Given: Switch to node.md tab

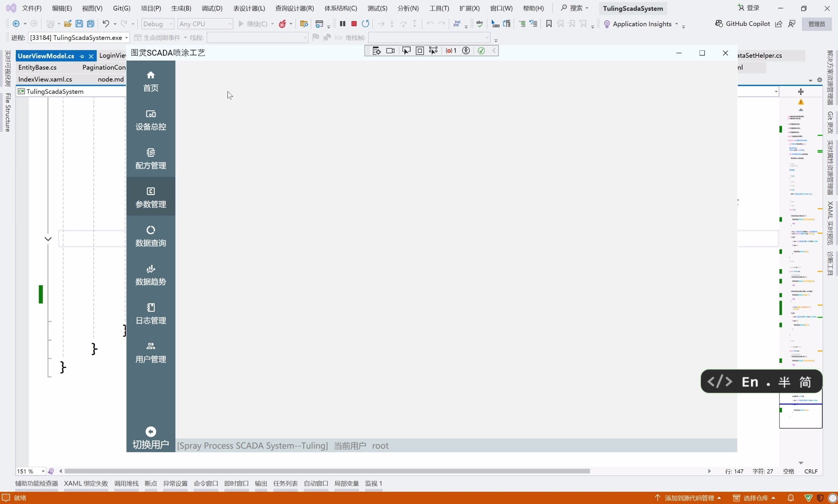Looking at the screenshot, I should [x=111, y=79].
